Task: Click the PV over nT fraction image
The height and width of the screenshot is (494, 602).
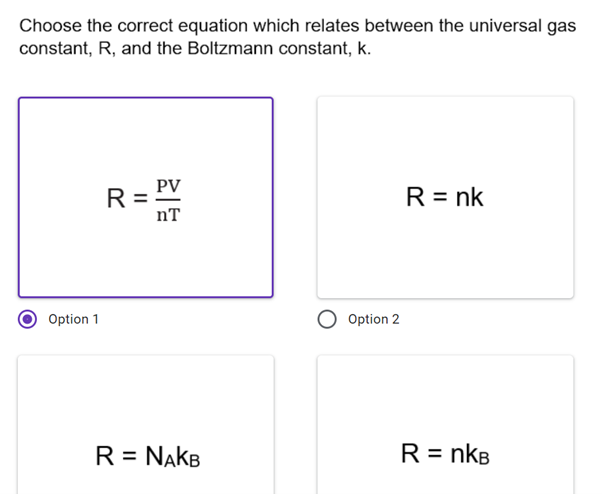Action: coord(168,200)
